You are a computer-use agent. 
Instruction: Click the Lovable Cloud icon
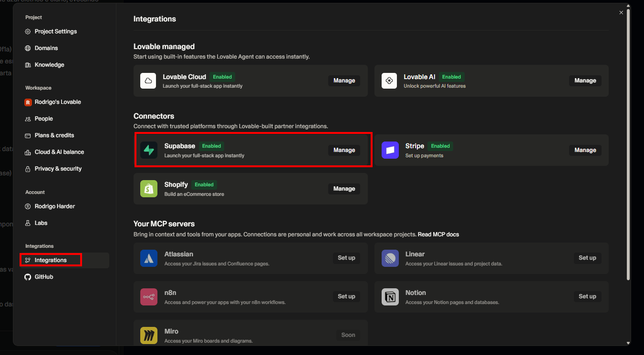click(x=148, y=81)
